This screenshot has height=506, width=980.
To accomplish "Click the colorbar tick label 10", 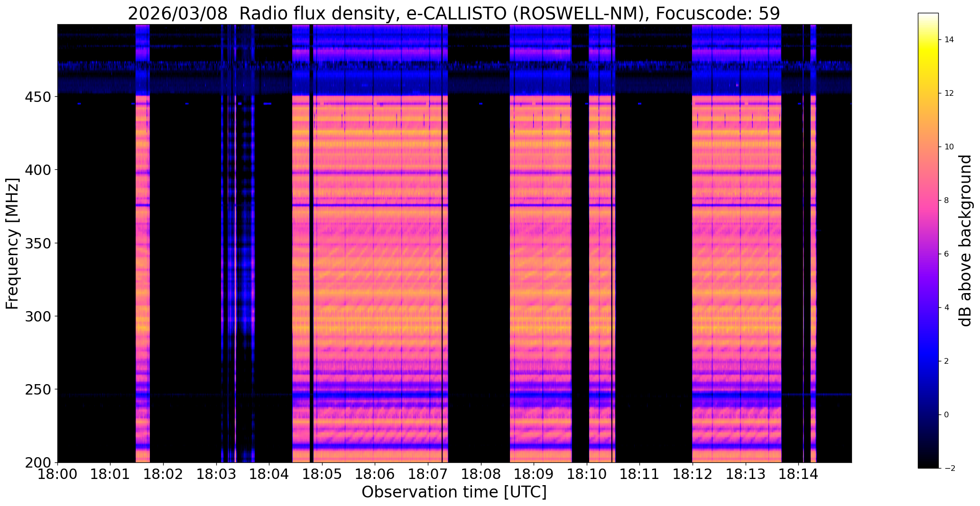I will (949, 147).
